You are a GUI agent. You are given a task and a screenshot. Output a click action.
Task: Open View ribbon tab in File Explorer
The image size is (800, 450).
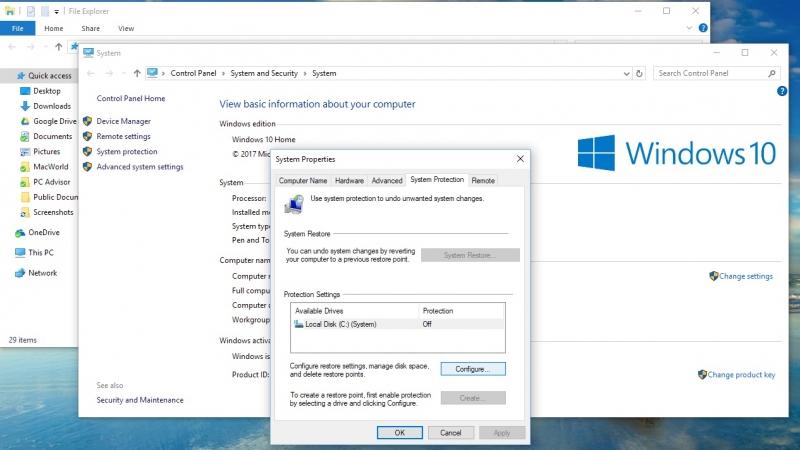coord(126,29)
